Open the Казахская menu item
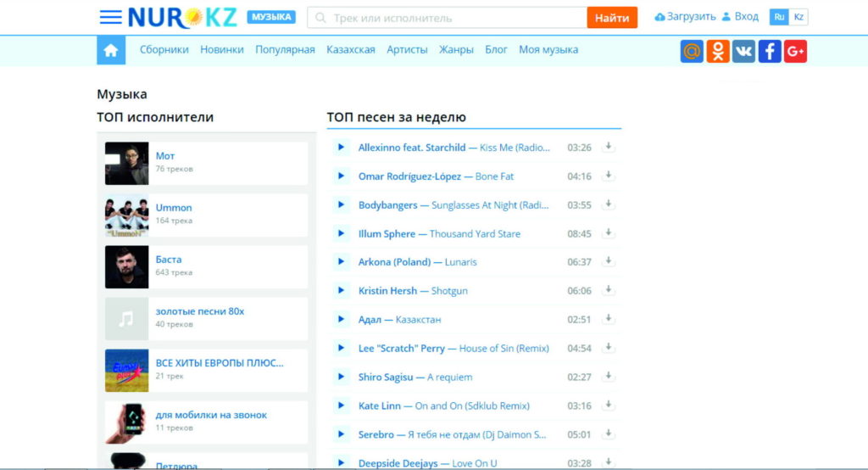The height and width of the screenshot is (470, 868). pyautogui.click(x=350, y=50)
